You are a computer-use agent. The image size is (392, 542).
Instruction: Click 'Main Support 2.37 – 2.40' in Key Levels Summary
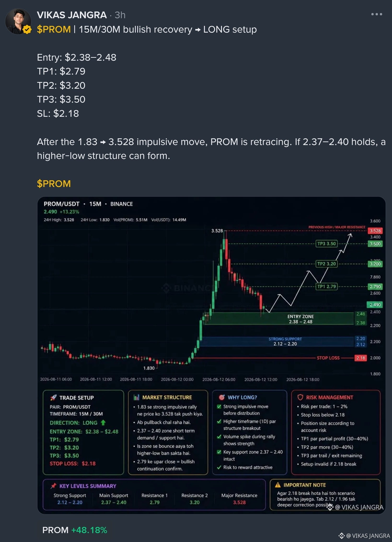pyautogui.click(x=114, y=499)
